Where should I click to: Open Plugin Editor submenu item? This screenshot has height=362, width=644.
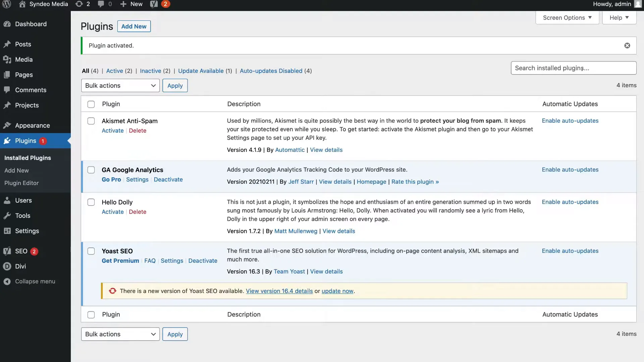pyautogui.click(x=21, y=183)
